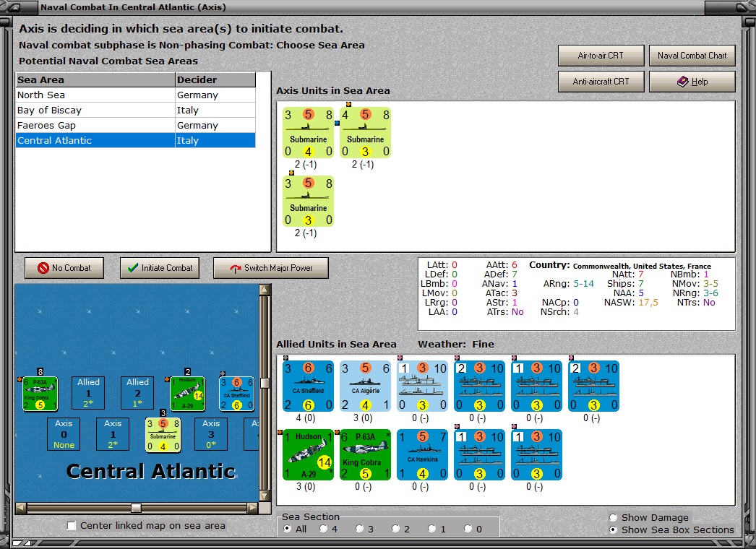Select Sea Section 0 radio button
The image size is (756, 549).
coord(468,529)
